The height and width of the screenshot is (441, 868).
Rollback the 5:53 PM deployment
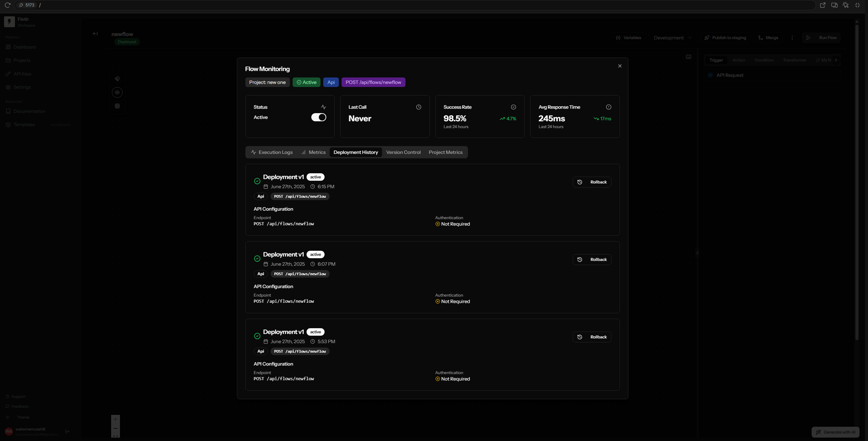point(592,337)
